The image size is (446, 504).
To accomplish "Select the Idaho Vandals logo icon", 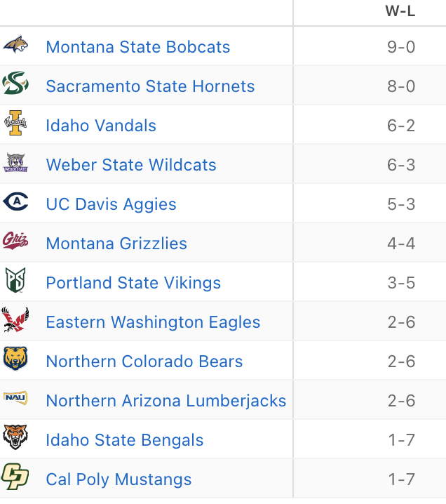I will [x=15, y=124].
